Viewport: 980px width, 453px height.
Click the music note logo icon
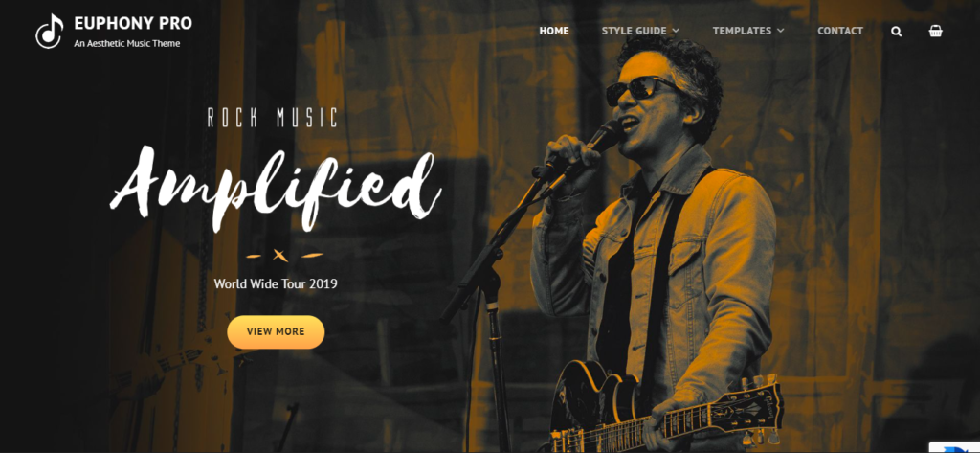[50, 32]
